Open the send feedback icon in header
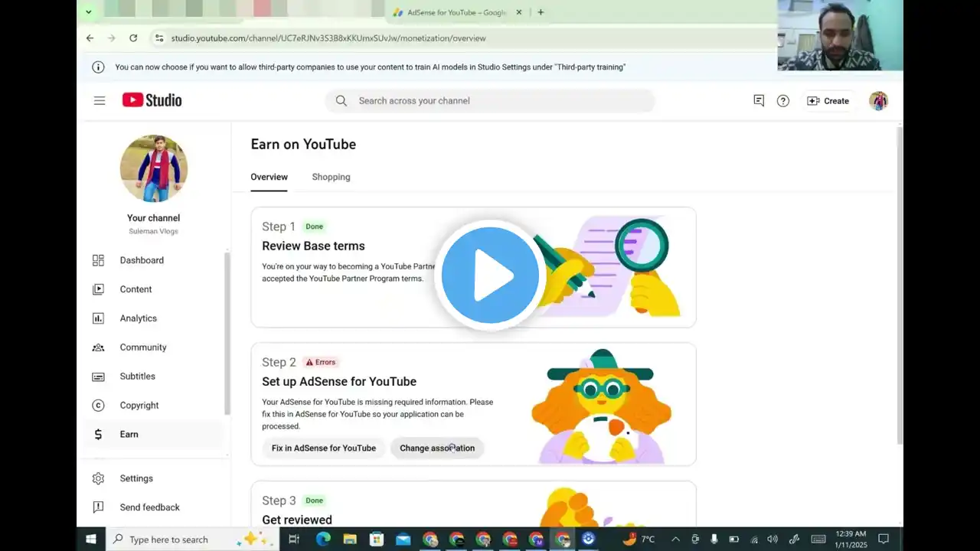Image resolution: width=980 pixels, height=551 pixels. (759, 100)
